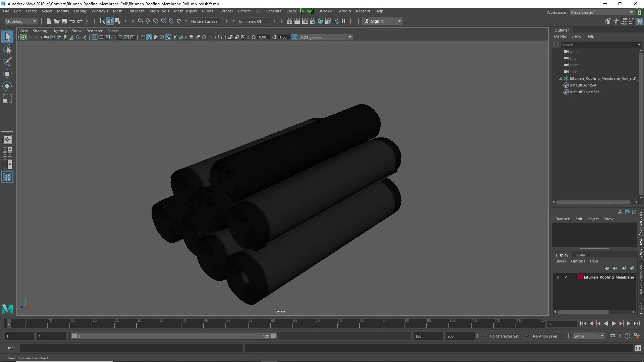Viewport: 644px width, 362px height.
Task: Activate the Scale tool
Action: click(7, 99)
